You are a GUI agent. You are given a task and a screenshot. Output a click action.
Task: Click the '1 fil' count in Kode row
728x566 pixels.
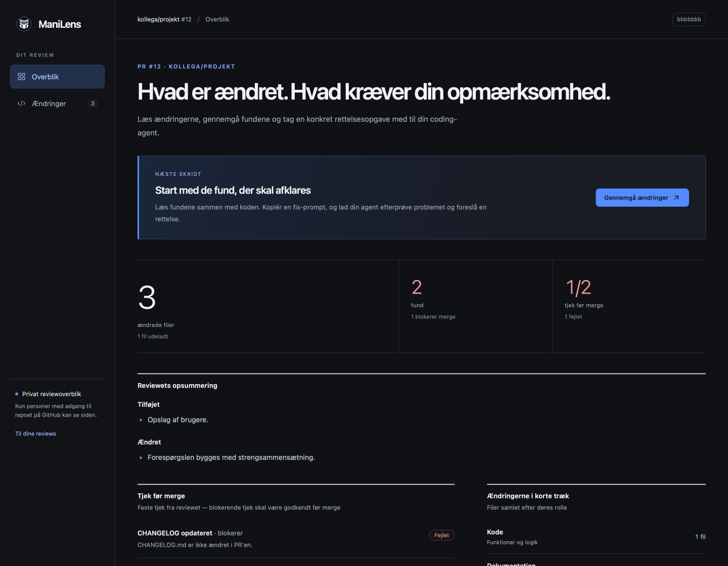coord(700,537)
